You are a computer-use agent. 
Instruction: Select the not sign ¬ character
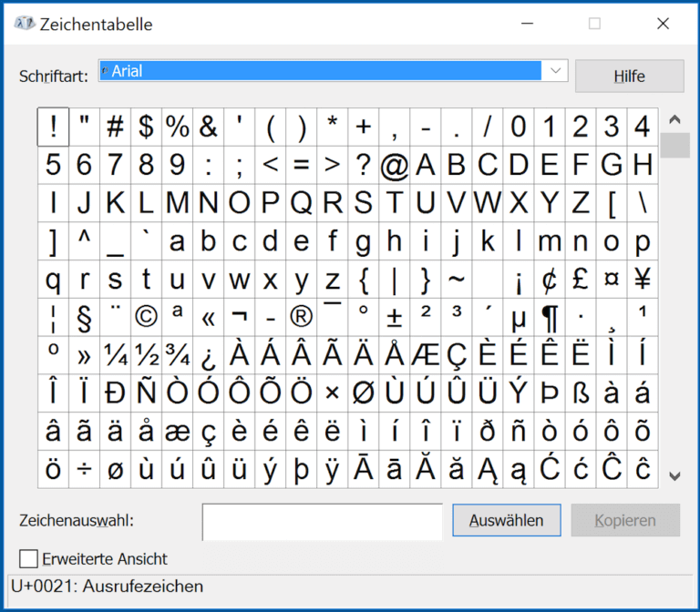[240, 317]
